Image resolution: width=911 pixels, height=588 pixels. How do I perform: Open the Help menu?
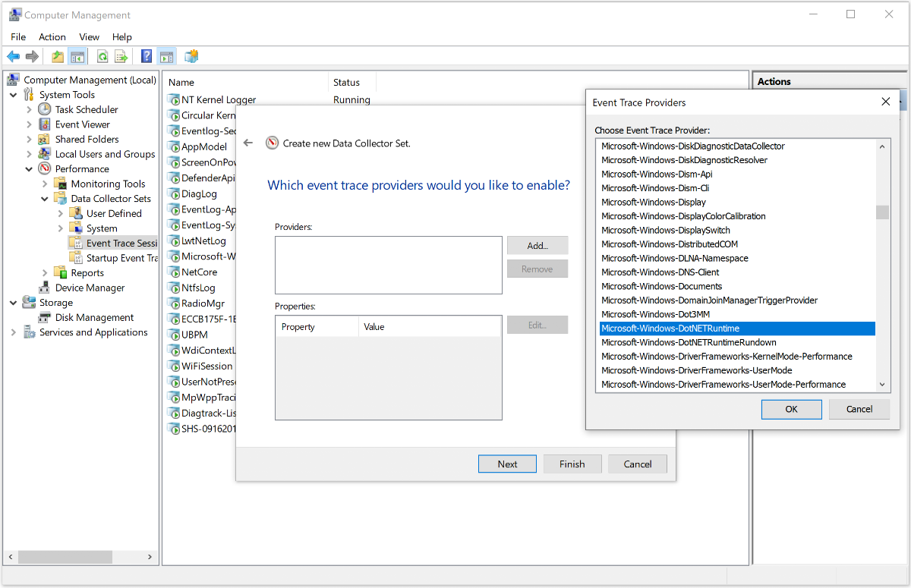[122, 36]
